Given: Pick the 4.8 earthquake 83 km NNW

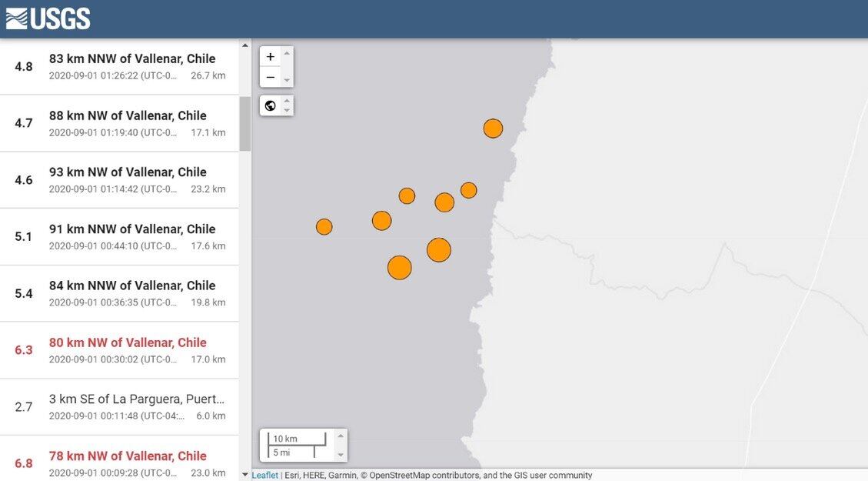Looking at the screenshot, I should [132, 58].
